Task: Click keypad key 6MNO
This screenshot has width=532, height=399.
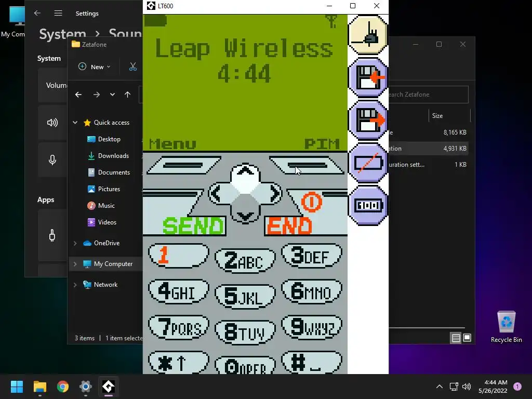Action: click(x=312, y=291)
